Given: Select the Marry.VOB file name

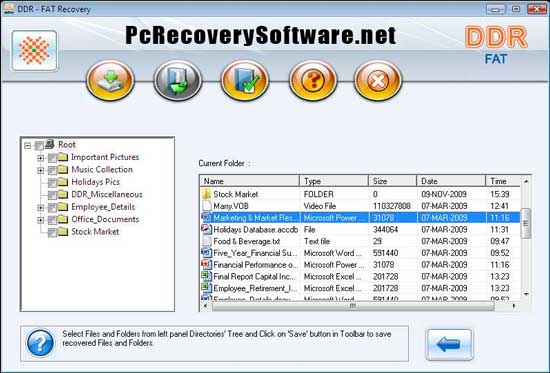Looking at the screenshot, I should click(231, 206).
